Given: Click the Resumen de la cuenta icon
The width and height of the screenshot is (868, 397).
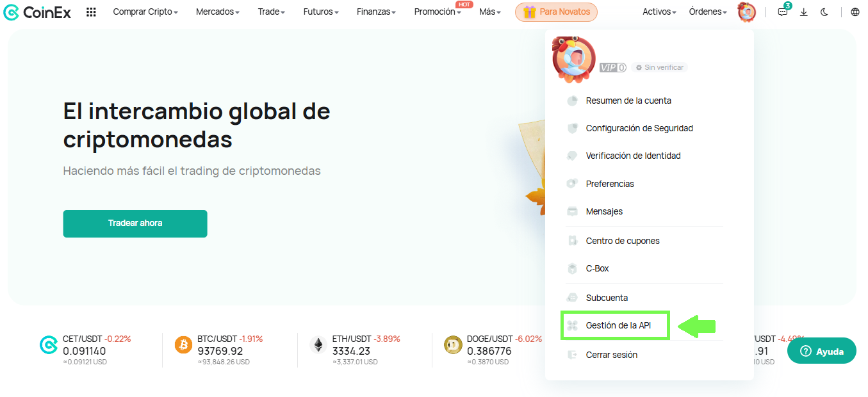Looking at the screenshot, I should (x=573, y=101).
